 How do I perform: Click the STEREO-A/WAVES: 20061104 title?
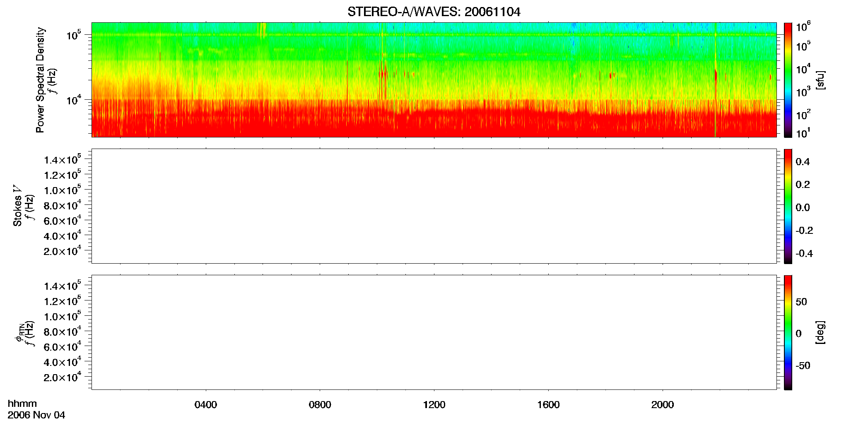click(x=434, y=12)
